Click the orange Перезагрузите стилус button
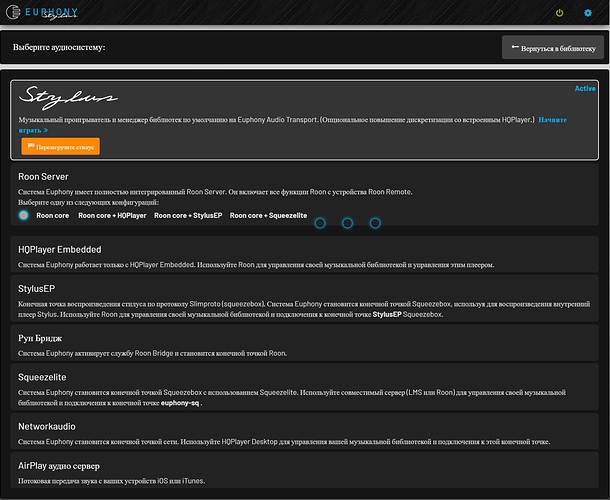This screenshot has height=500, width=610. 60,147
